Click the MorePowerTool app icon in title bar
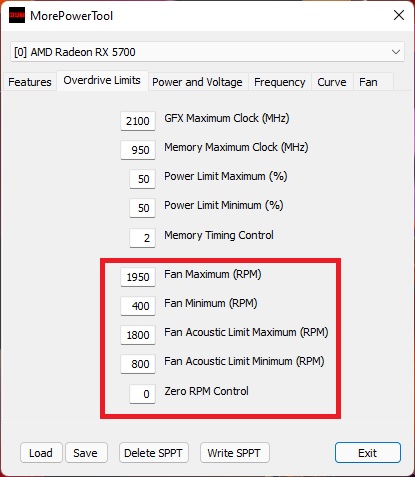 click(17, 15)
